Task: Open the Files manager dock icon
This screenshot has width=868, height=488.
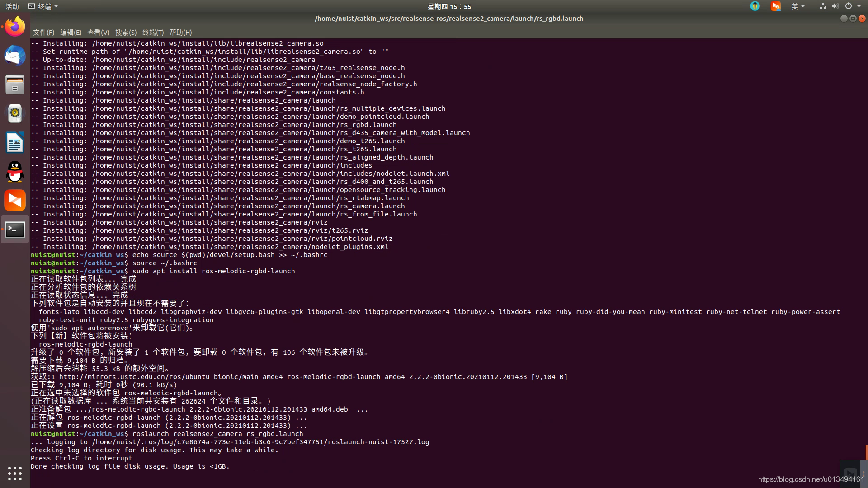Action: (x=15, y=84)
